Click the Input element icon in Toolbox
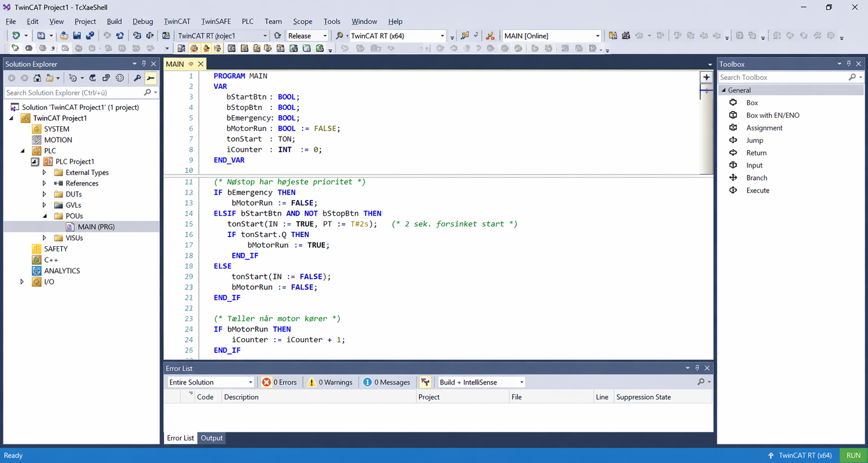 733,165
